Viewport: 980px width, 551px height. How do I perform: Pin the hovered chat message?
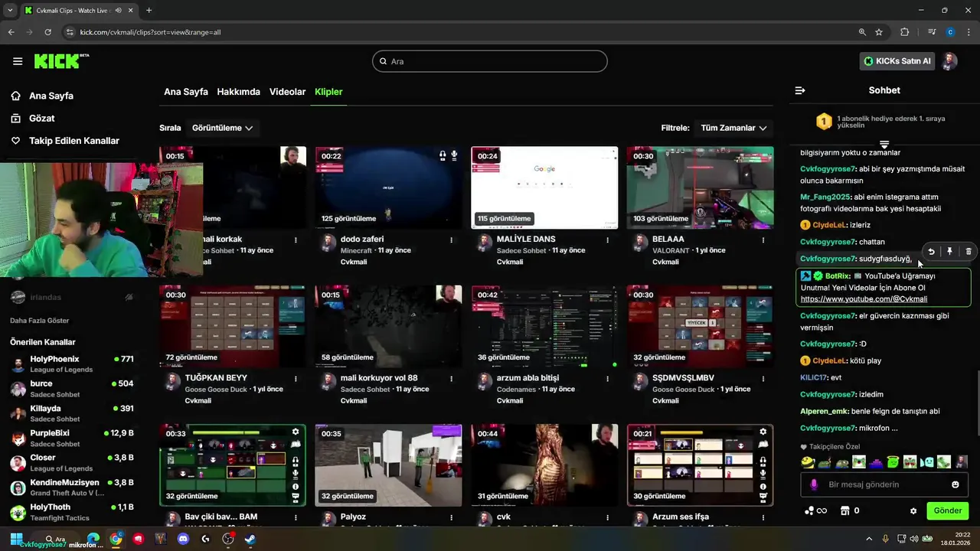[x=949, y=251]
